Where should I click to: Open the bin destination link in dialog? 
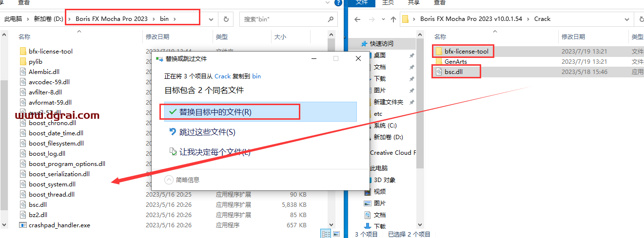tap(256, 76)
